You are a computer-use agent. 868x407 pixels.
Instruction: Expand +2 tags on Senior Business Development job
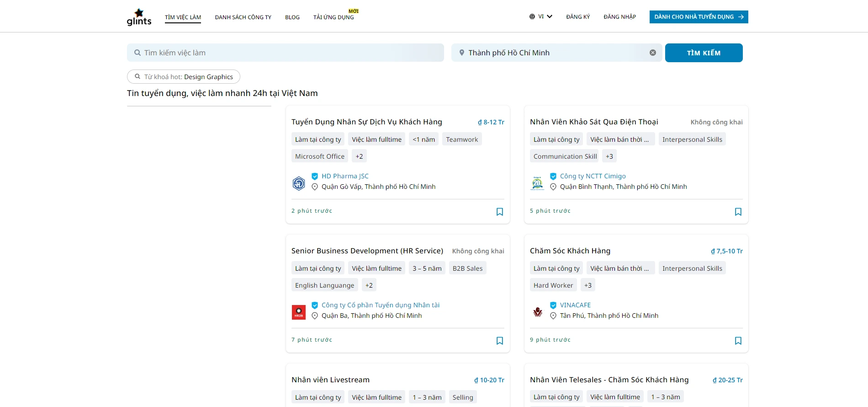click(x=369, y=285)
